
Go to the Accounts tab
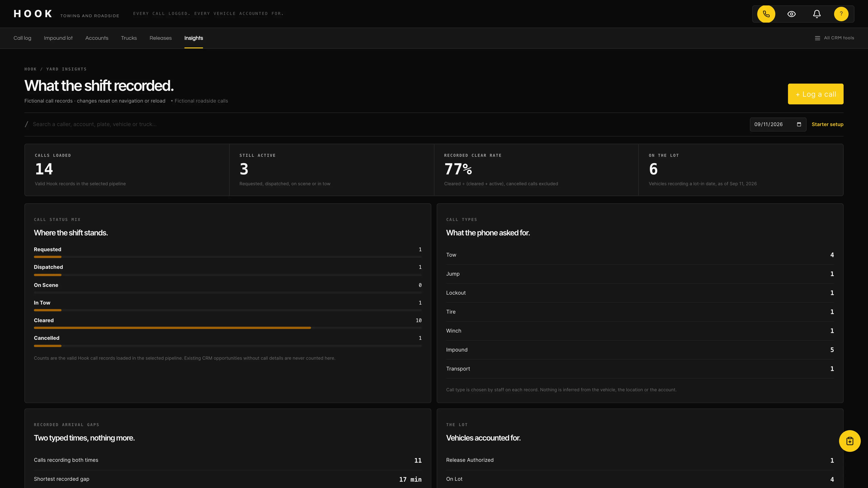coord(97,38)
